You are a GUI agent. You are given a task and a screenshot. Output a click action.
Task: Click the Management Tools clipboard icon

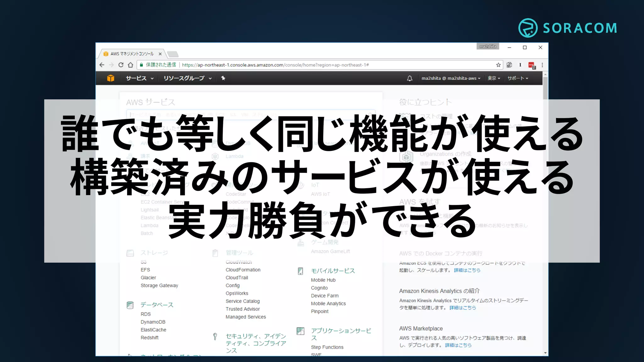coord(215,253)
